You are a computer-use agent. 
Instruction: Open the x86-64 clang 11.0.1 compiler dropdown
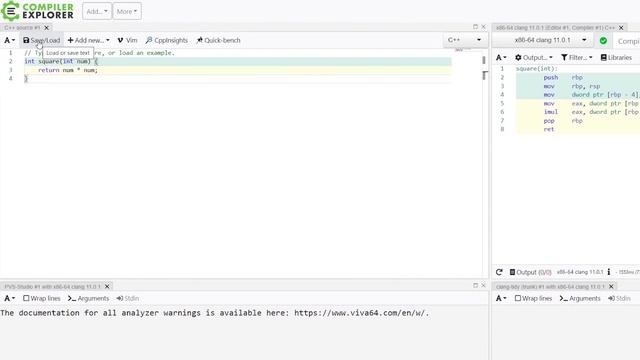pos(543,40)
